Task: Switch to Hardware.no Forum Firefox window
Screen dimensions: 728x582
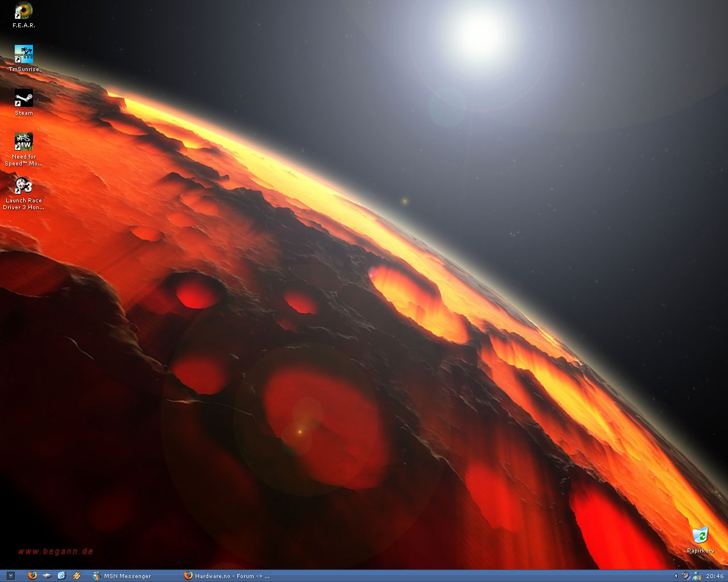Action: [227, 576]
